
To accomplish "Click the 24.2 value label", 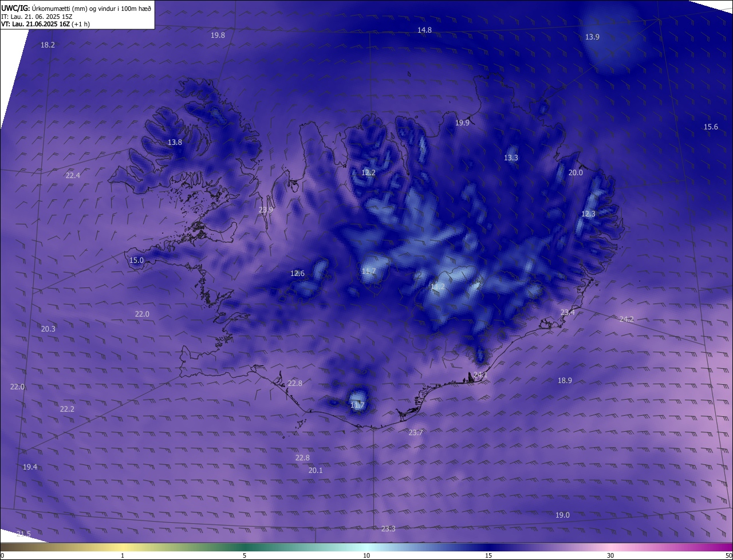I will click(x=626, y=319).
